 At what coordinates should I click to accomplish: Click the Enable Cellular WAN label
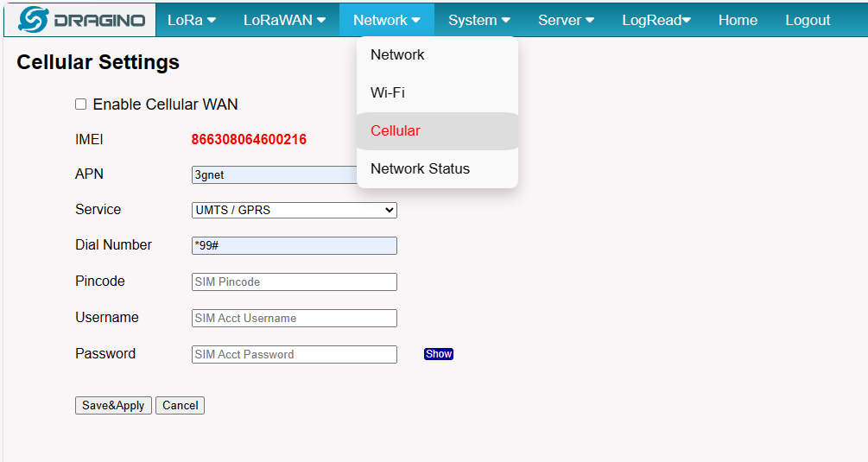pyautogui.click(x=165, y=104)
